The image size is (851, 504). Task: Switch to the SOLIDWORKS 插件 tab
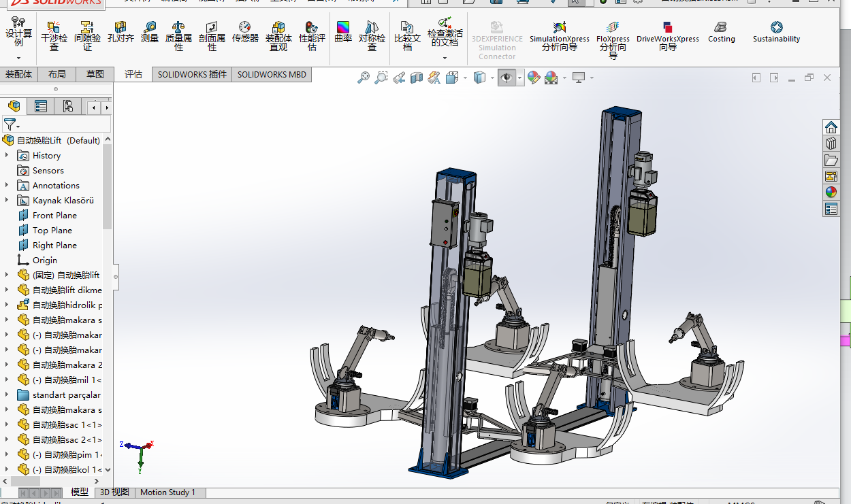pos(192,74)
